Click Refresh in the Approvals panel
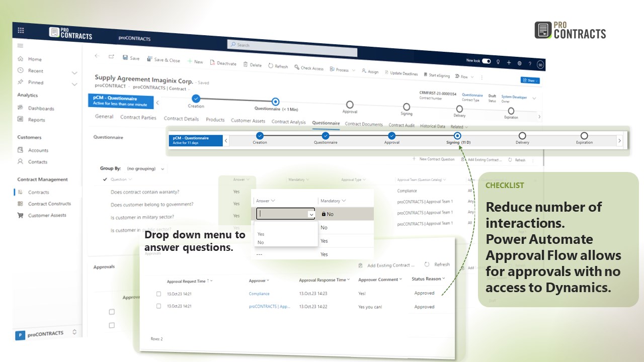The image size is (644, 362). pos(437,264)
